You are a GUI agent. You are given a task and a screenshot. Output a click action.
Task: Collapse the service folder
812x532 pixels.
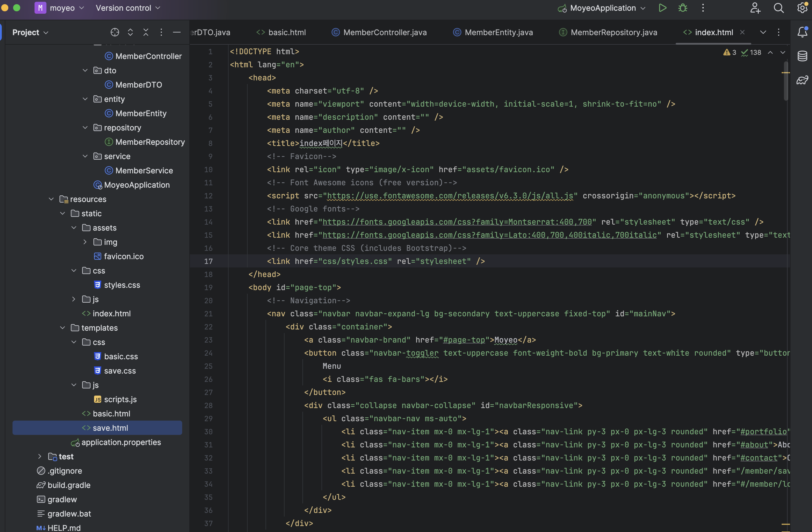85,156
